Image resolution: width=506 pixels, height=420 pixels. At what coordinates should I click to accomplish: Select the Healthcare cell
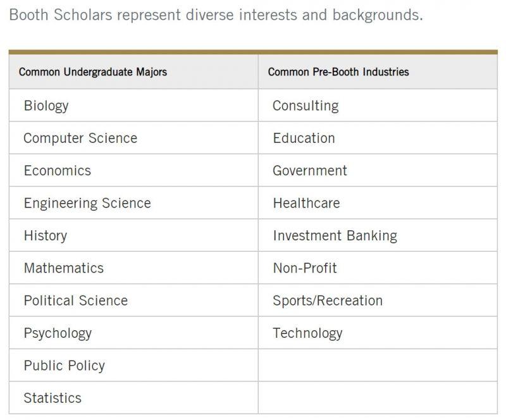[306, 203]
